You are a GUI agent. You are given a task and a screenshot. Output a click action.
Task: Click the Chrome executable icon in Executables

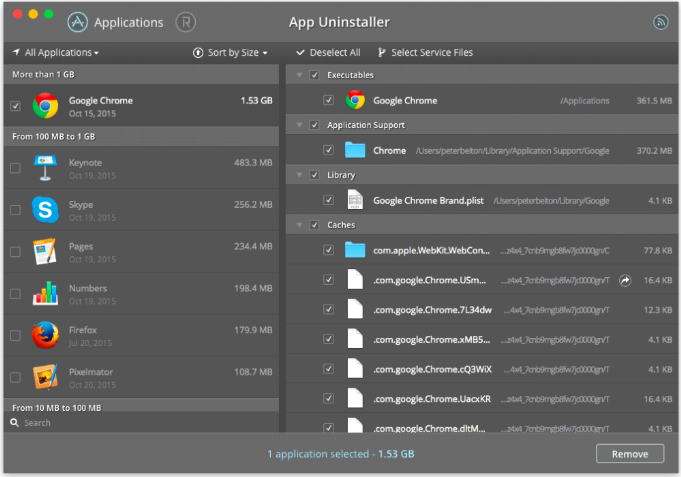(355, 100)
